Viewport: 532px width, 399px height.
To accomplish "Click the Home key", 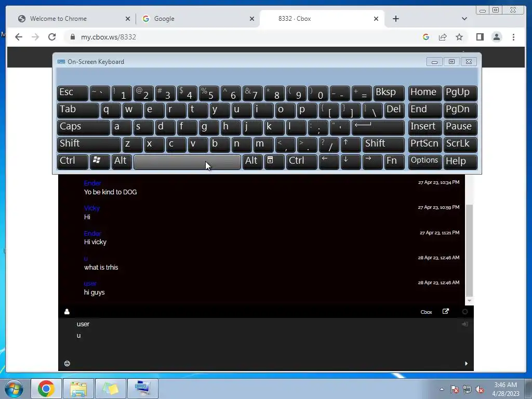I will click(425, 93).
